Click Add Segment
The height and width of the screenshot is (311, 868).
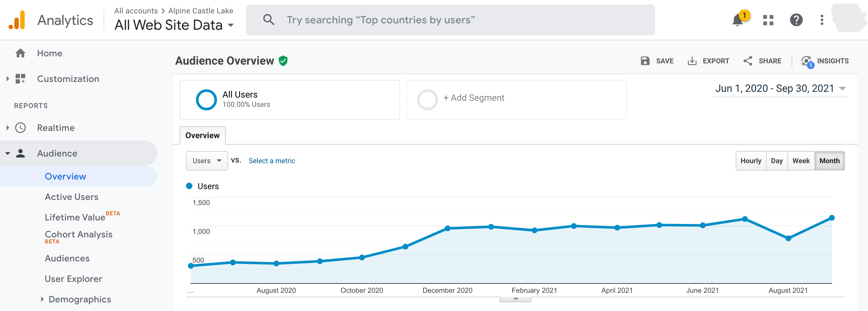click(x=473, y=98)
